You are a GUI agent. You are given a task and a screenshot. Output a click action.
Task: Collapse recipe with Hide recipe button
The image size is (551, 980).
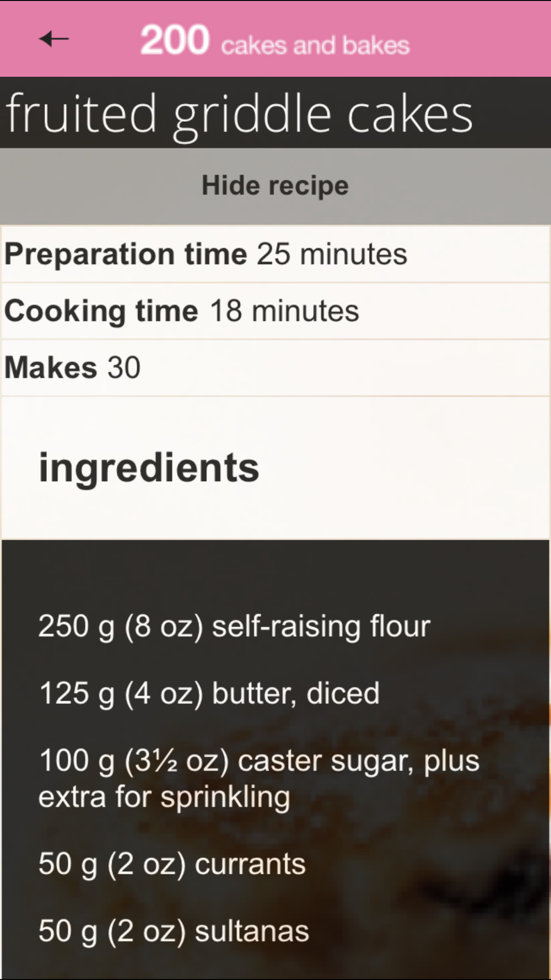pos(275,186)
